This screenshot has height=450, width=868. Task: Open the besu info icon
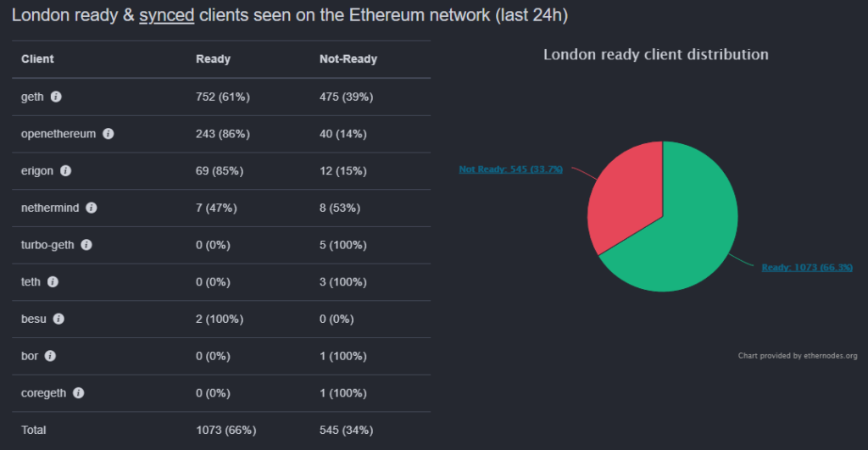58,319
